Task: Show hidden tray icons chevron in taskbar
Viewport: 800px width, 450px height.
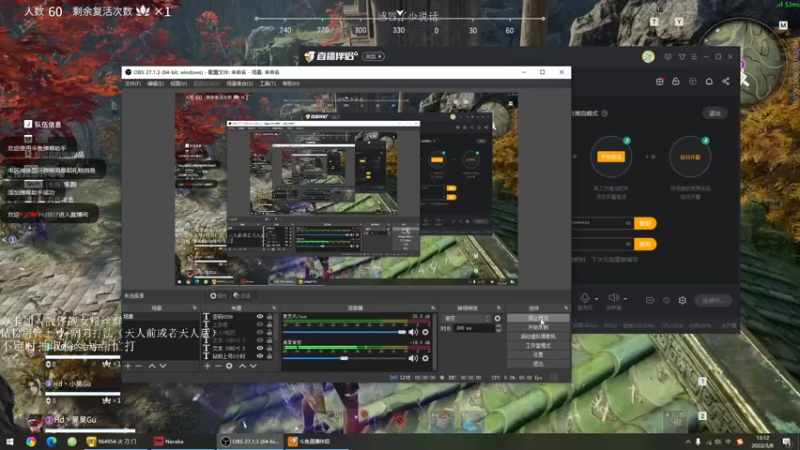Action: (688, 442)
